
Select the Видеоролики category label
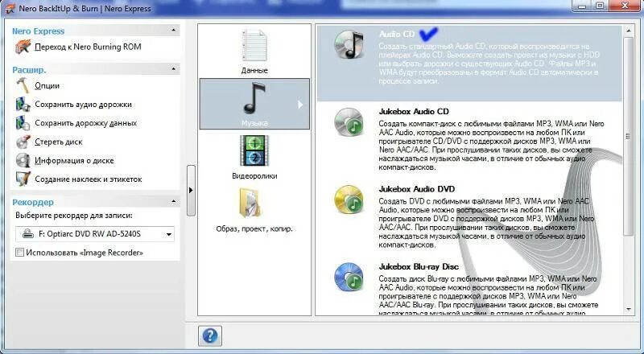(x=254, y=175)
